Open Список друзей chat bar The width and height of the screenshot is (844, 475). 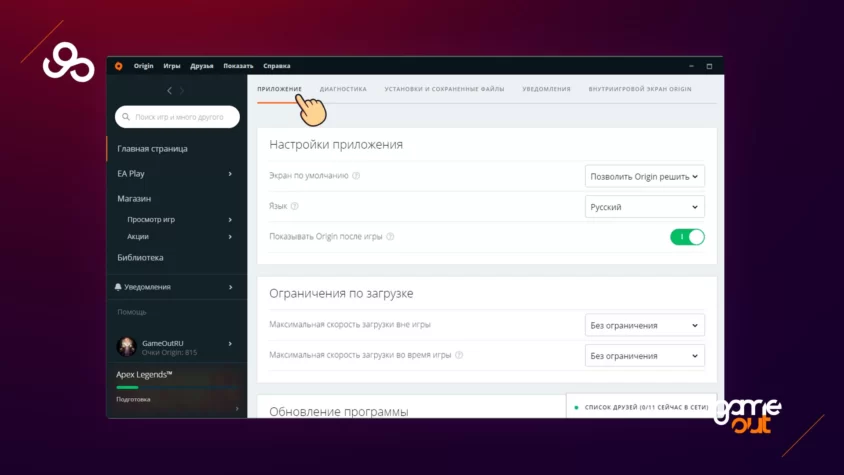[x=642, y=407]
